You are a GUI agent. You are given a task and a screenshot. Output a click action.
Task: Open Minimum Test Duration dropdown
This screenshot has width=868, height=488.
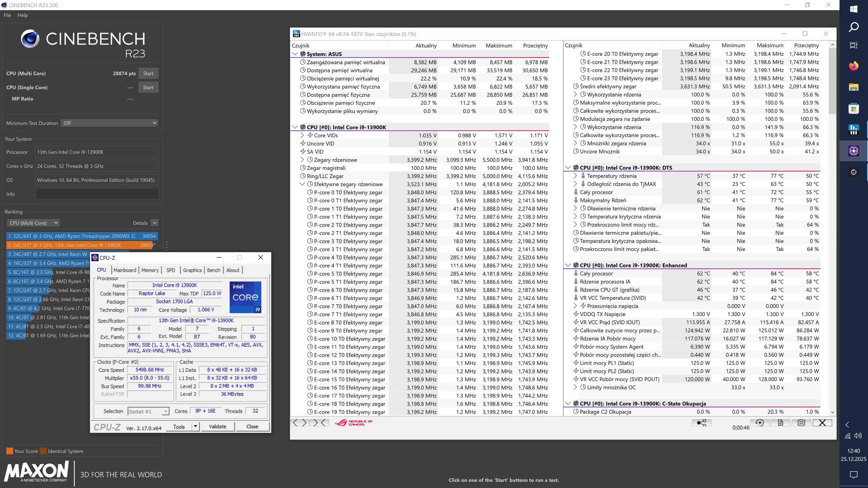point(109,123)
